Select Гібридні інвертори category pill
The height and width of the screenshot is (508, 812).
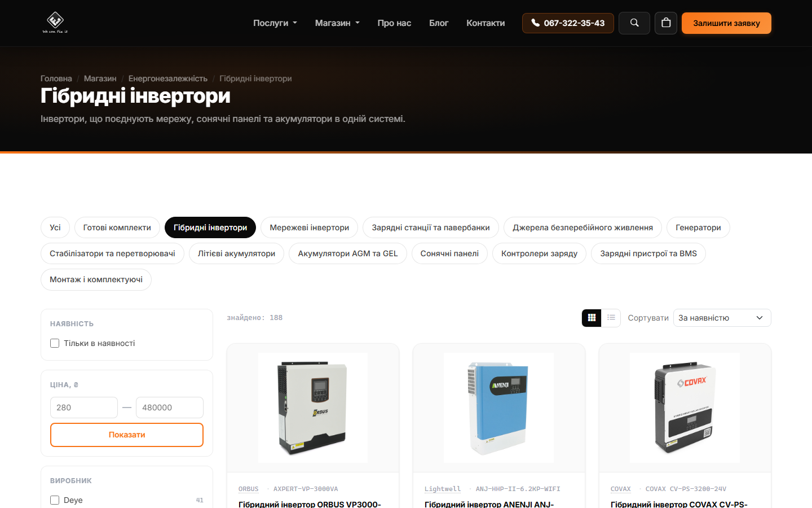[210, 227]
